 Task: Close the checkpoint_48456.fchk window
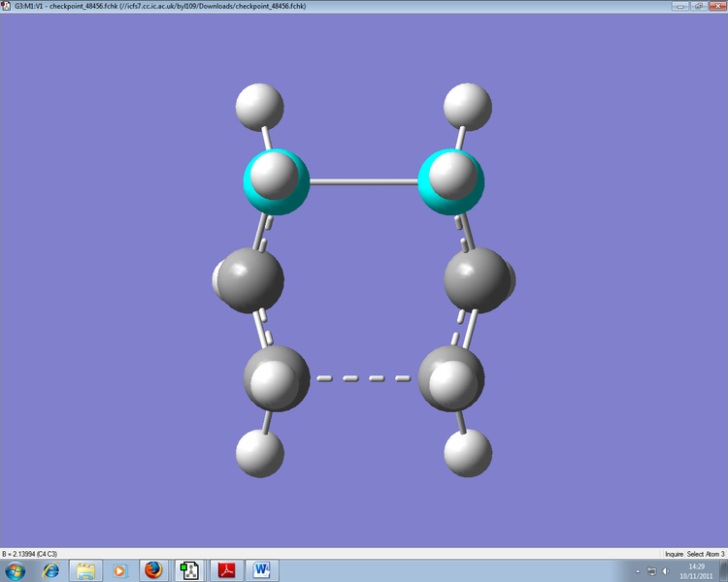[x=717, y=6]
